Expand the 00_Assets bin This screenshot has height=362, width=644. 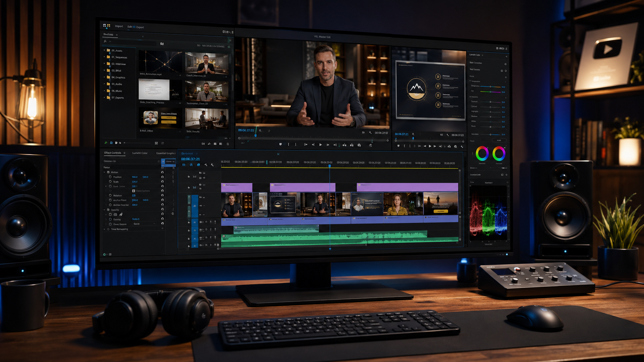click(104, 50)
